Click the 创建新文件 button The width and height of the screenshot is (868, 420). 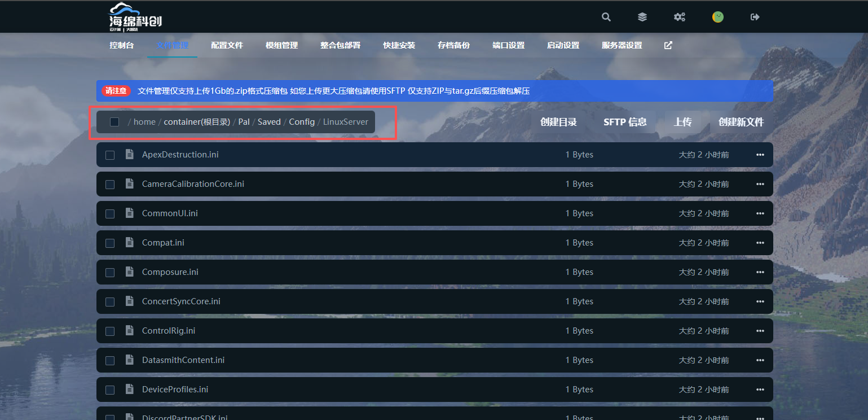[x=741, y=122]
